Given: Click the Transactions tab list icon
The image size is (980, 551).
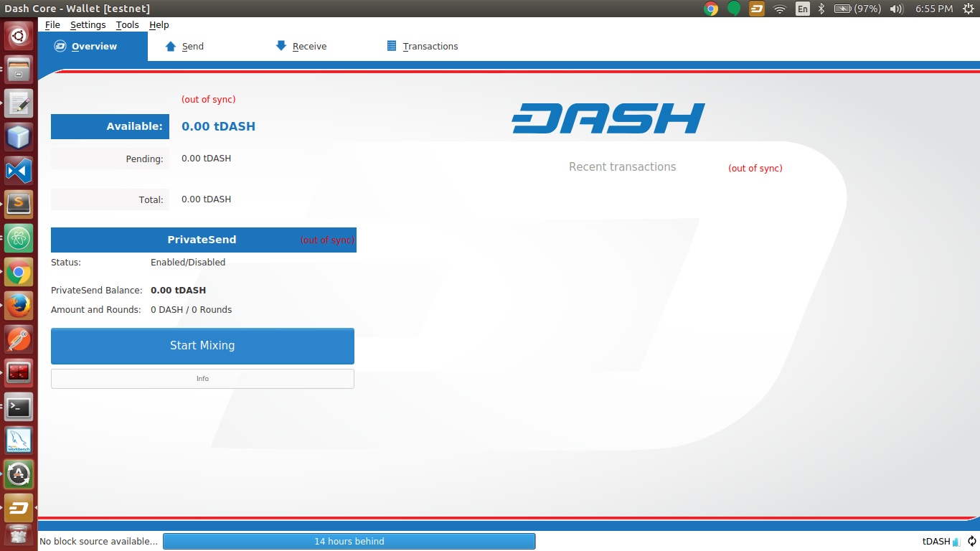Looking at the screenshot, I should [x=392, y=45].
